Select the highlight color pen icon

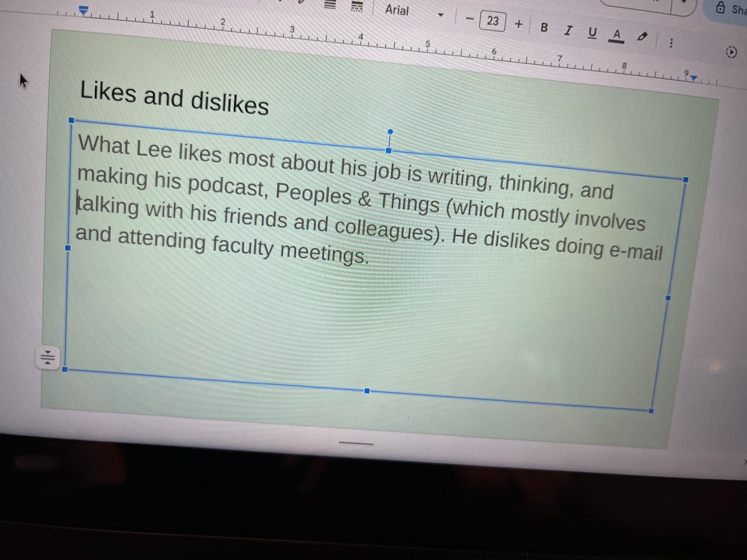642,37
